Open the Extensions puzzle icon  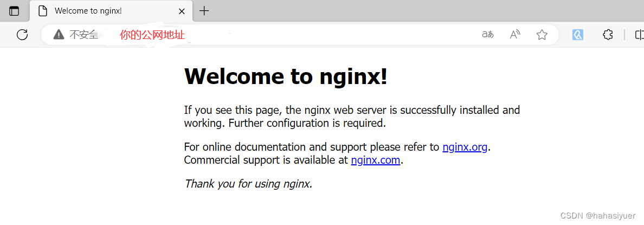(x=608, y=35)
